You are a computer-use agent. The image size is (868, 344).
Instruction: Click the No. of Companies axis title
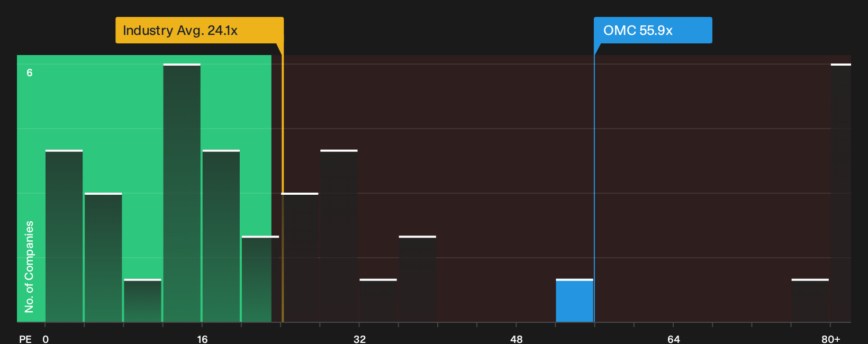click(29, 267)
